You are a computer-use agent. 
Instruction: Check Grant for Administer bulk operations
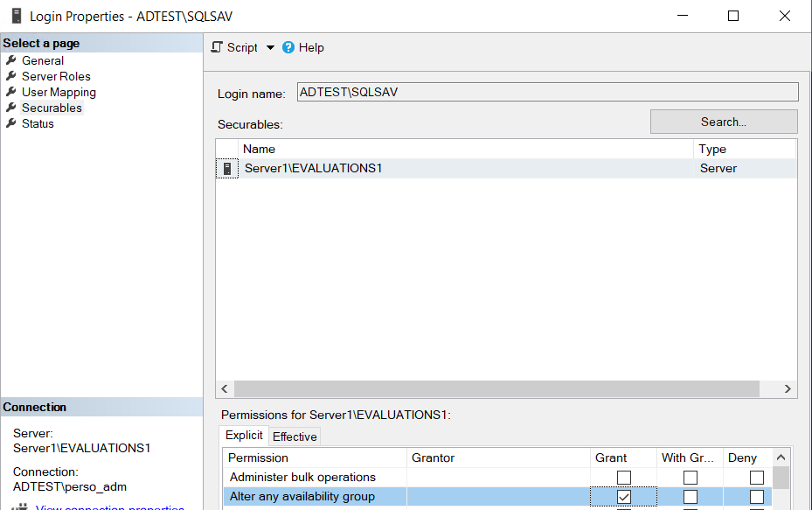click(x=624, y=478)
